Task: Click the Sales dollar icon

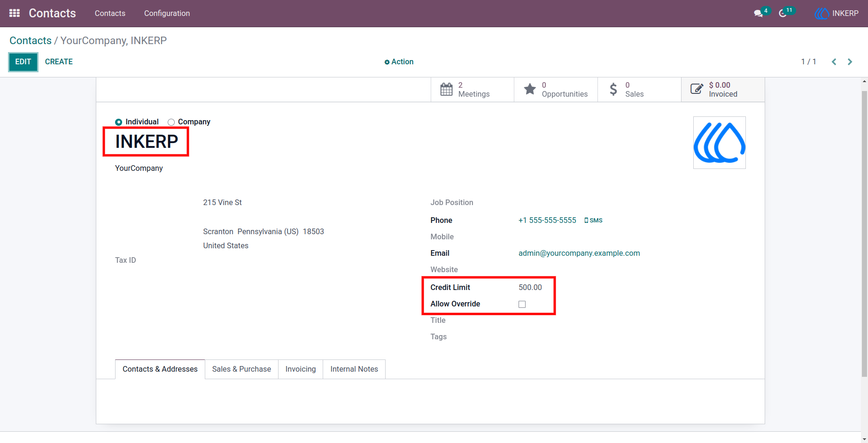Action: (613, 89)
